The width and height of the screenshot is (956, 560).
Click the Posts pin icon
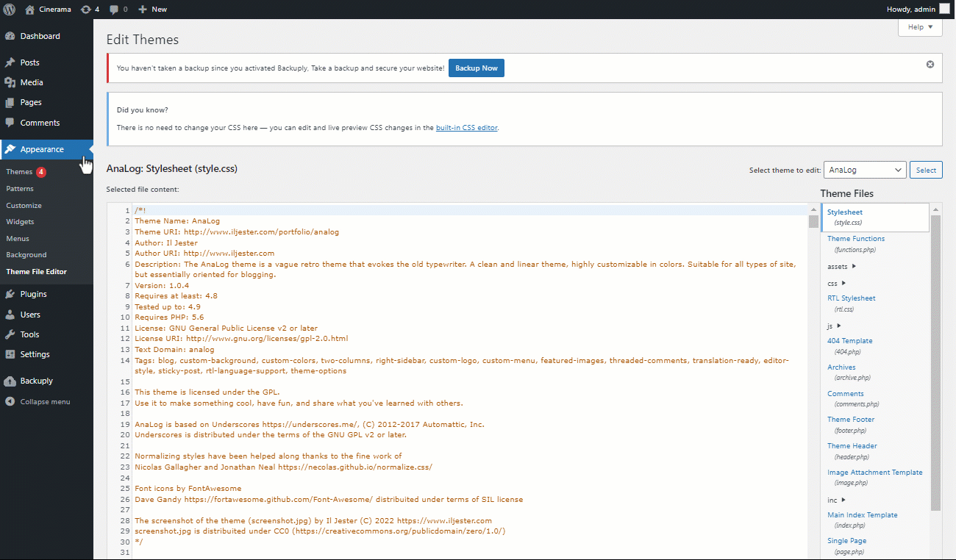[x=10, y=62]
